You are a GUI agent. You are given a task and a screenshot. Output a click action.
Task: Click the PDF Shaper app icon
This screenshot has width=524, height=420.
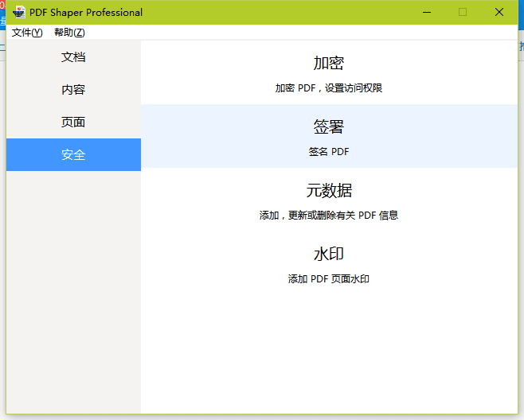(x=19, y=13)
